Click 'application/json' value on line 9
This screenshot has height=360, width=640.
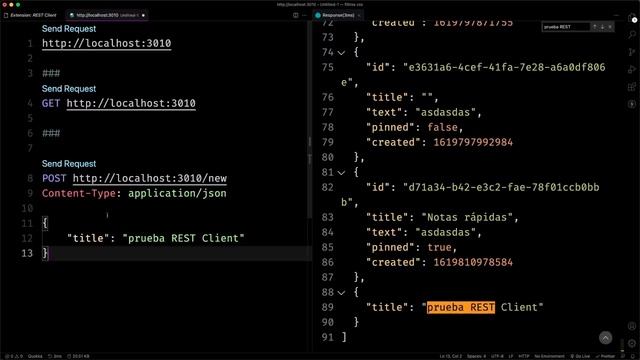click(177, 193)
